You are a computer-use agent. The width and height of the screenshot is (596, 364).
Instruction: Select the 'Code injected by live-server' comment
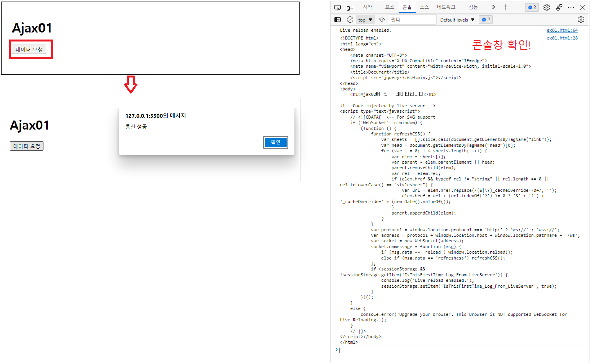[388, 106]
